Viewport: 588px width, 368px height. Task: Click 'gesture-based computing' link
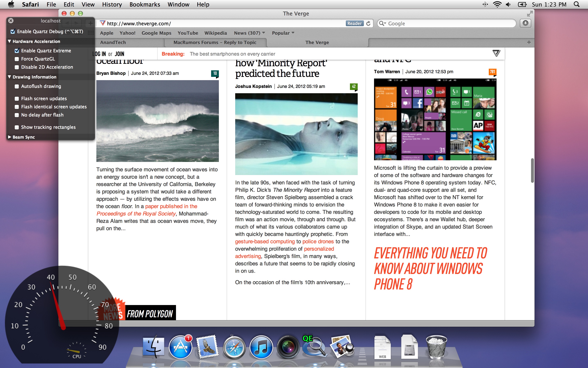(x=265, y=241)
